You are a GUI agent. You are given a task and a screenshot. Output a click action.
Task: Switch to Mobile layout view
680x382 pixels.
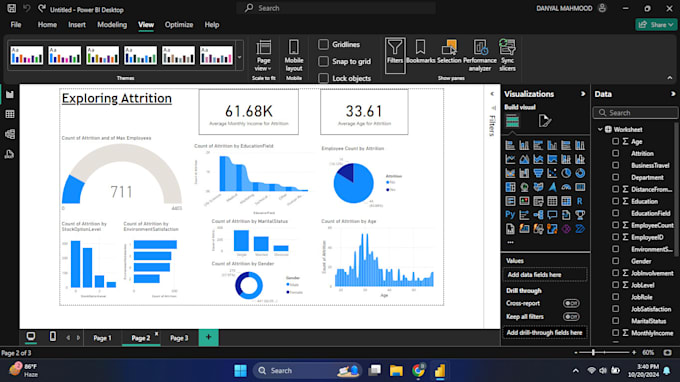pos(294,56)
